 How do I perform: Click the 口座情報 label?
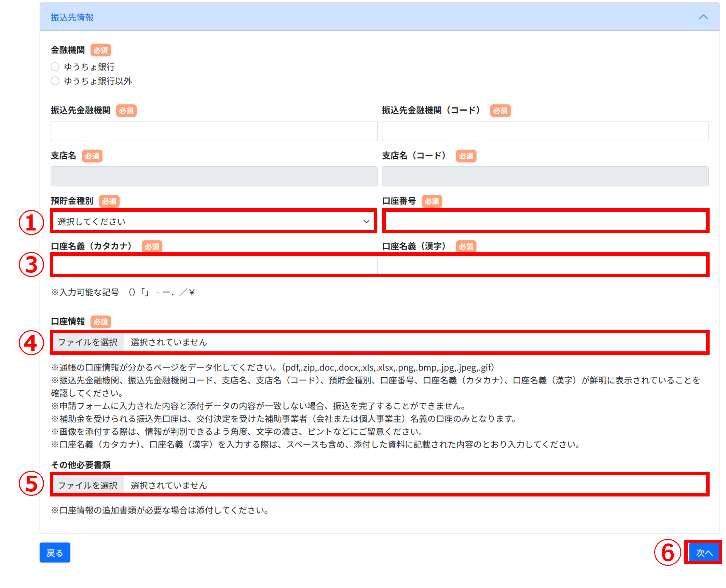pyautogui.click(x=68, y=321)
